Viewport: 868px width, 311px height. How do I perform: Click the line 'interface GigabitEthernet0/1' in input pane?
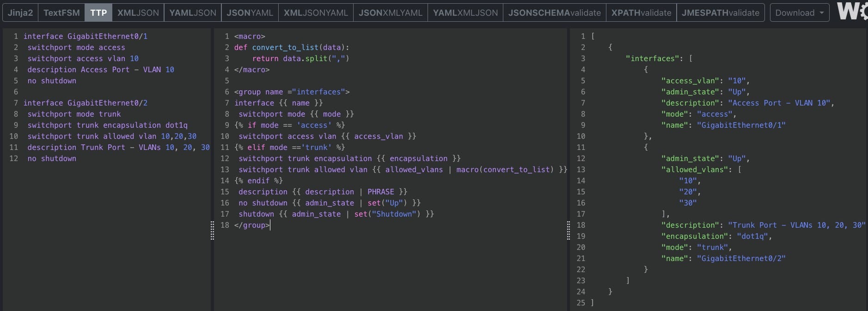[x=86, y=36]
